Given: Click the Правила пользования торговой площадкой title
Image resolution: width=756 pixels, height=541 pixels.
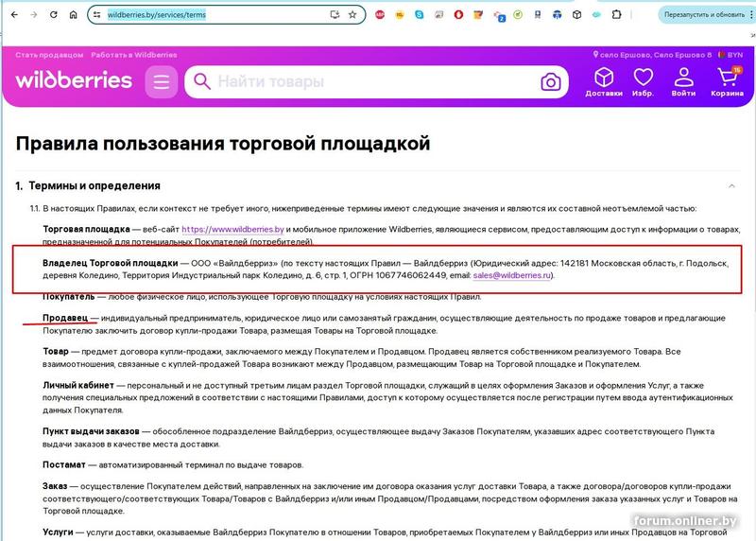Looking at the screenshot, I should [x=223, y=144].
